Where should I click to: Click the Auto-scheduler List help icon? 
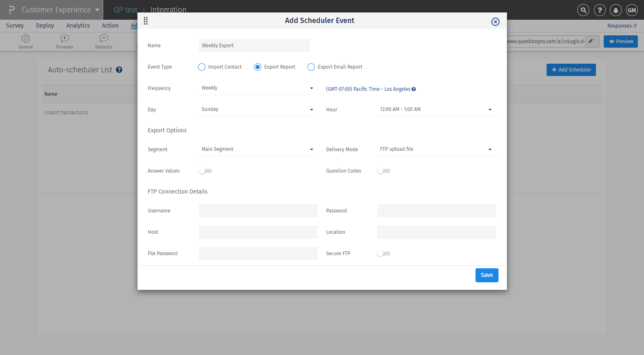point(119,70)
